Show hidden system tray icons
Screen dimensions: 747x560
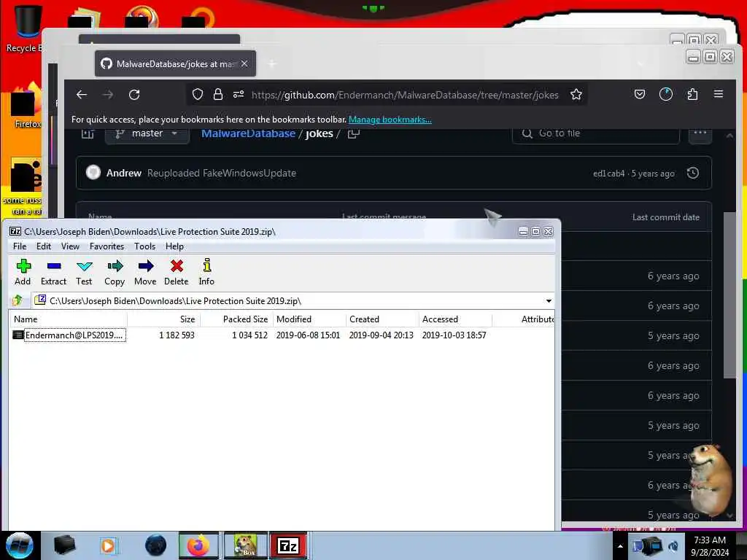pos(620,546)
